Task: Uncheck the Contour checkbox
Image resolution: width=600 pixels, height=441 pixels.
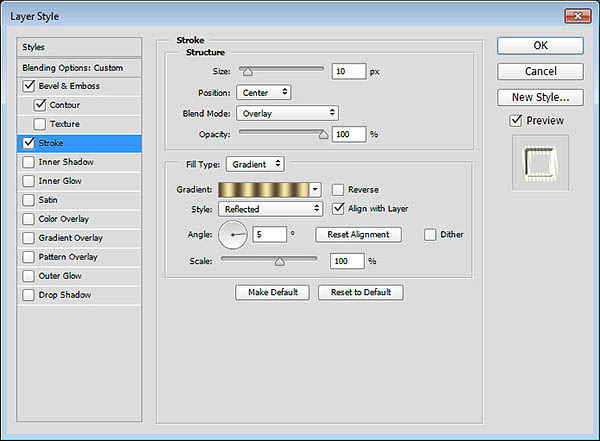Action: 40,105
